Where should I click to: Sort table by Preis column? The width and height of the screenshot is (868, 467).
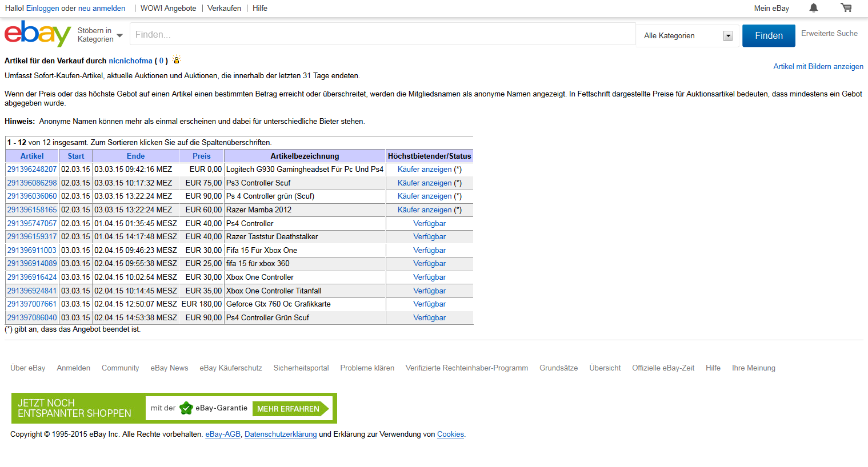click(201, 156)
